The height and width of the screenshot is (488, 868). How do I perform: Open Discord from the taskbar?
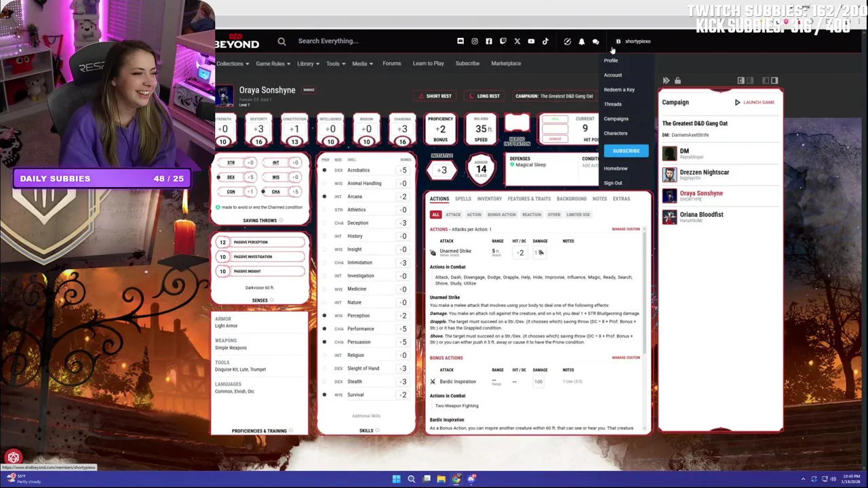(x=471, y=479)
